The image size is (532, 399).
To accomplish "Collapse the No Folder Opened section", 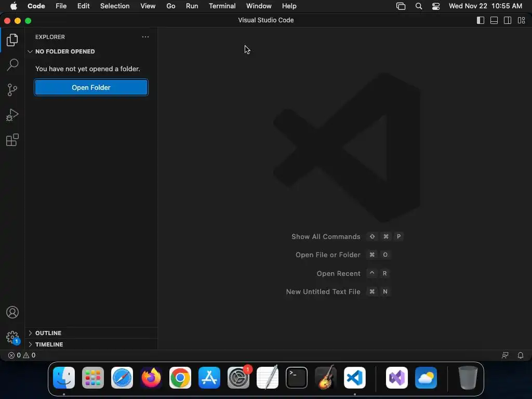I will (91, 51).
